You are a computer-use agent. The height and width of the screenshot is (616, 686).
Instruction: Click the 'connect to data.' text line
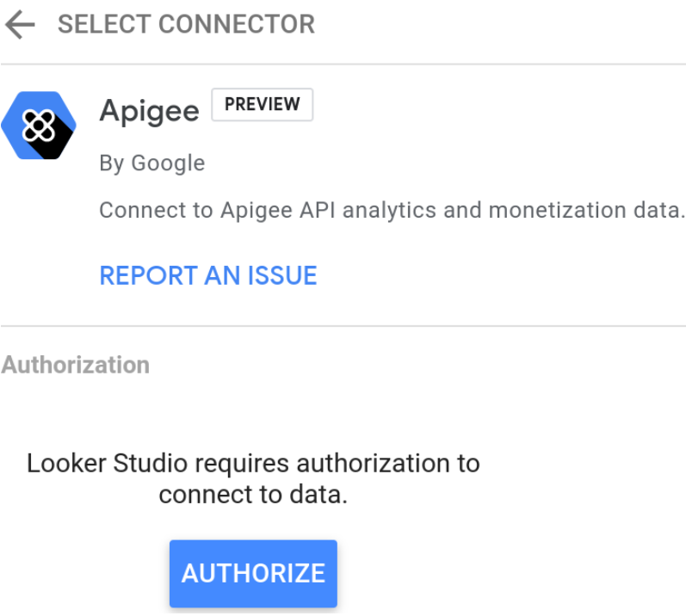click(x=253, y=496)
